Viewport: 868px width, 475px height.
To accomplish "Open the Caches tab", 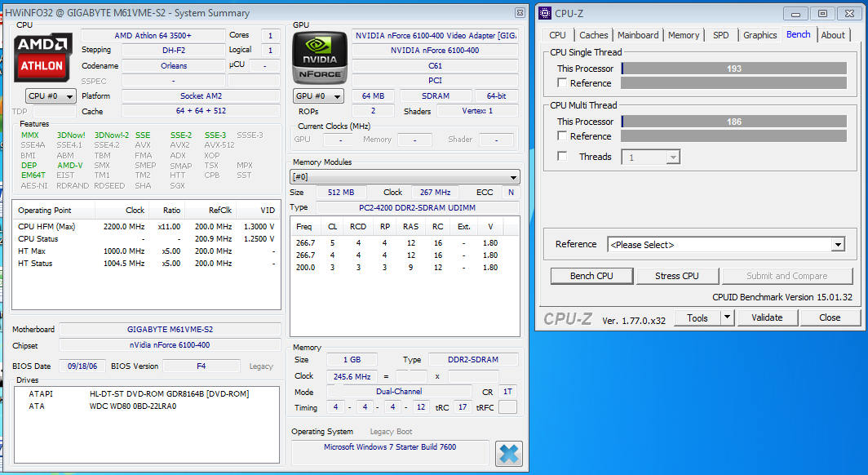I will coord(593,35).
